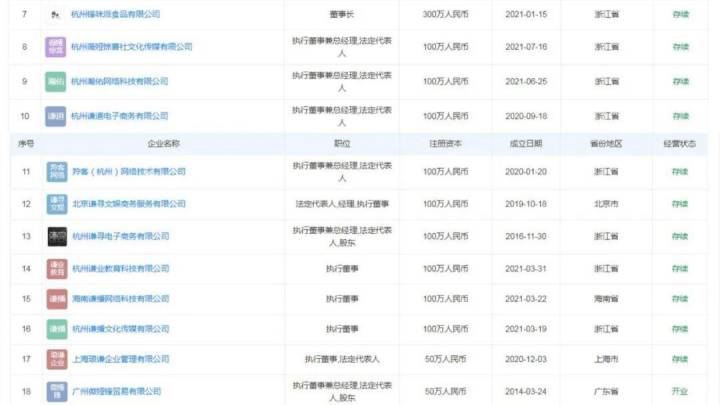Select the date 2020-12-03

pyautogui.click(x=526, y=359)
